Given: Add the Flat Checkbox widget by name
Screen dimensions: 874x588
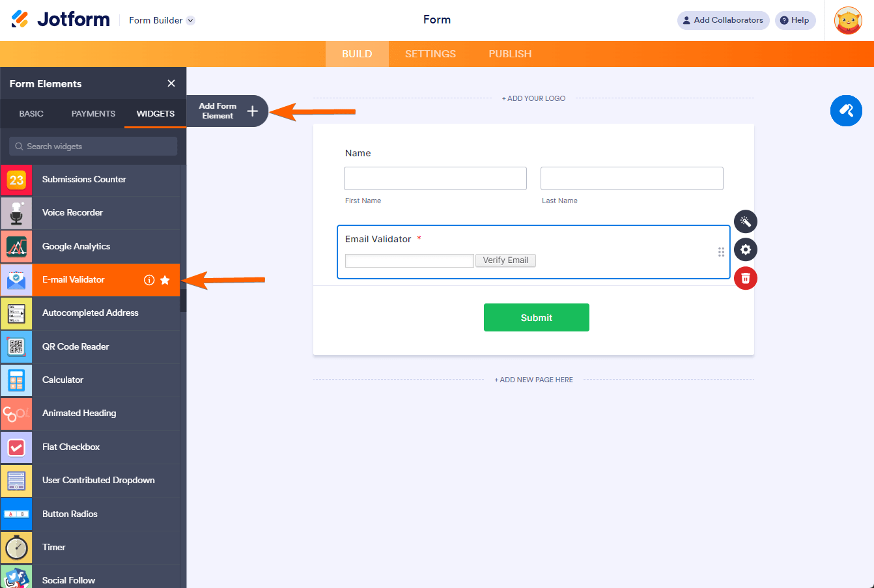Looking at the screenshot, I should [x=71, y=447].
